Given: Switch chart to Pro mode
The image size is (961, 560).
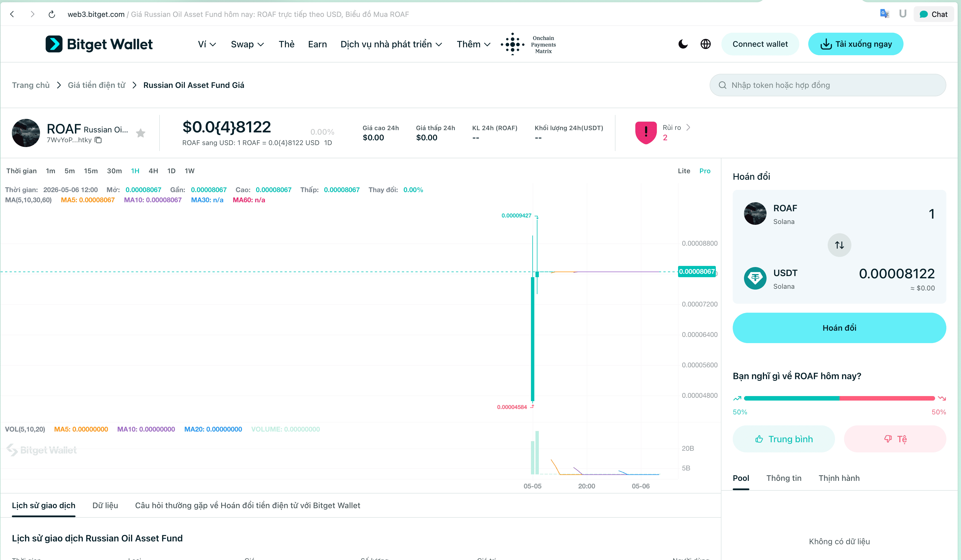Looking at the screenshot, I should pos(705,171).
